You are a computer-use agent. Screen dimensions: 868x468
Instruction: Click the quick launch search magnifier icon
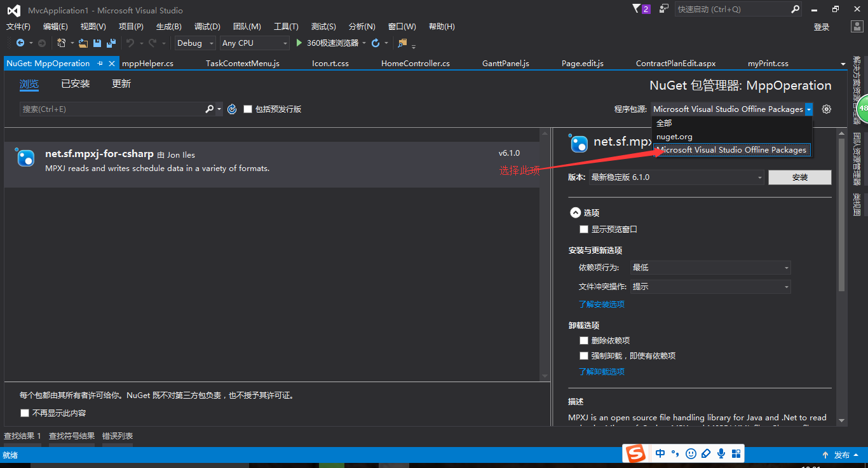click(x=795, y=9)
